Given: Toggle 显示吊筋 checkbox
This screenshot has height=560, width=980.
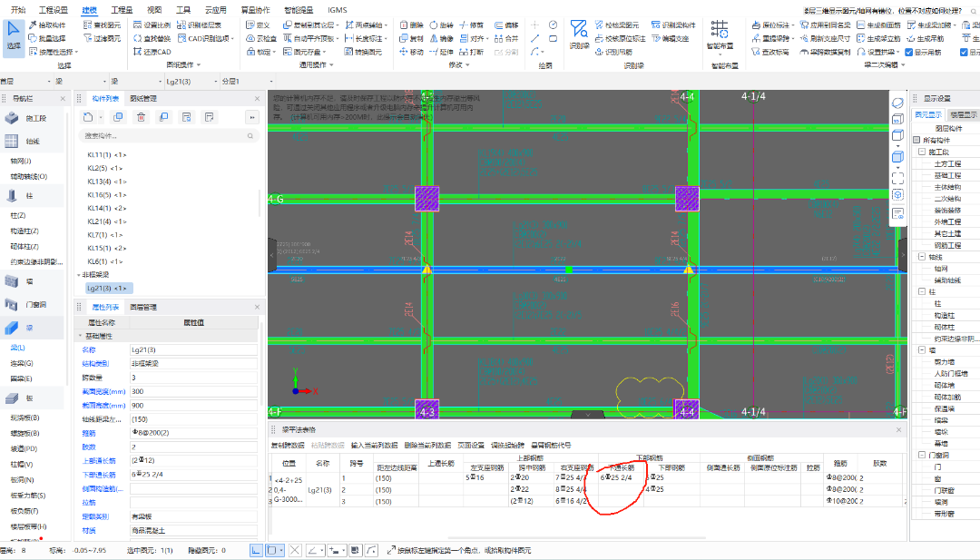Looking at the screenshot, I should click(x=908, y=52).
